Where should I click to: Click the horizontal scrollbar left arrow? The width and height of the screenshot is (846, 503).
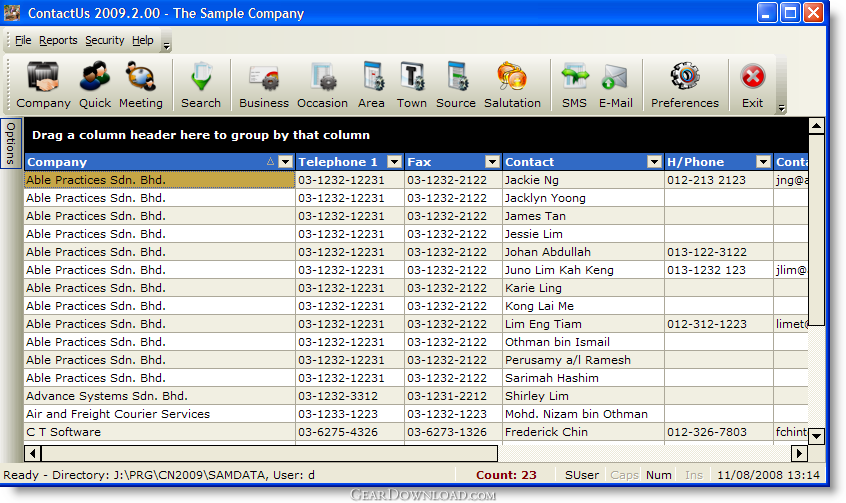tap(32, 453)
